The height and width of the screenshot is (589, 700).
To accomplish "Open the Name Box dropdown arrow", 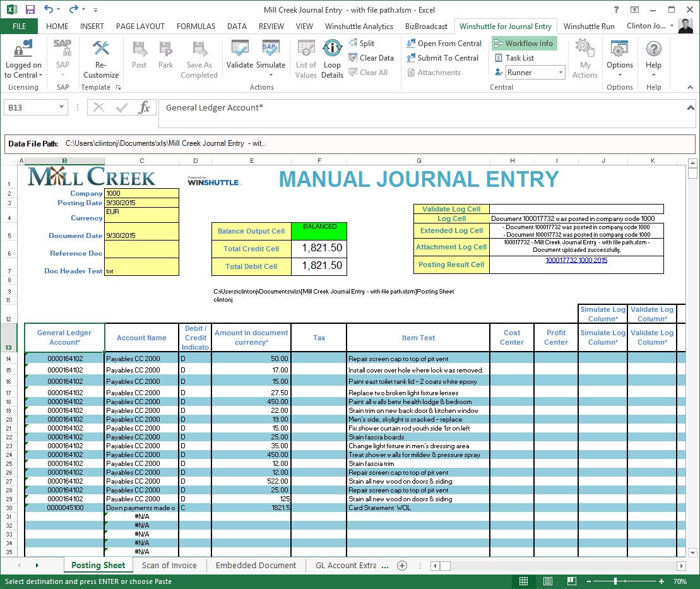I will coord(61,108).
